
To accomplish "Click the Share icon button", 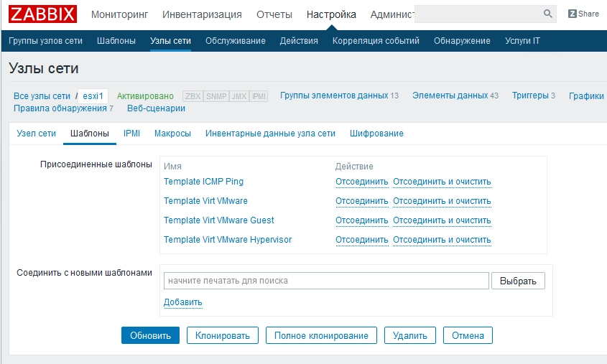I will click(x=583, y=14).
